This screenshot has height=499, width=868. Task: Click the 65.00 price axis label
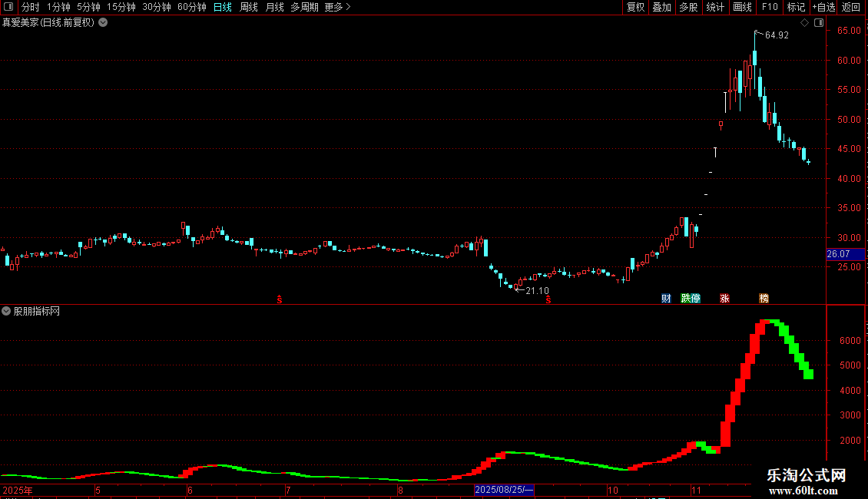pyautogui.click(x=849, y=31)
